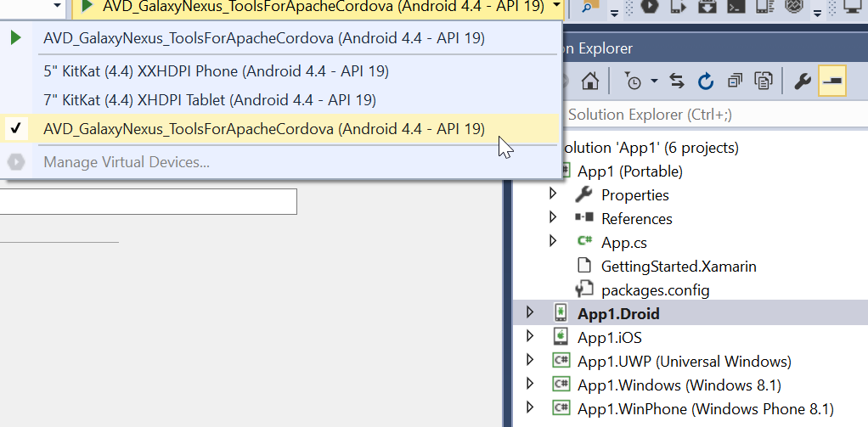Open Pending Changes Filter dropdown arrow
The height and width of the screenshot is (427, 868).
[x=654, y=81]
